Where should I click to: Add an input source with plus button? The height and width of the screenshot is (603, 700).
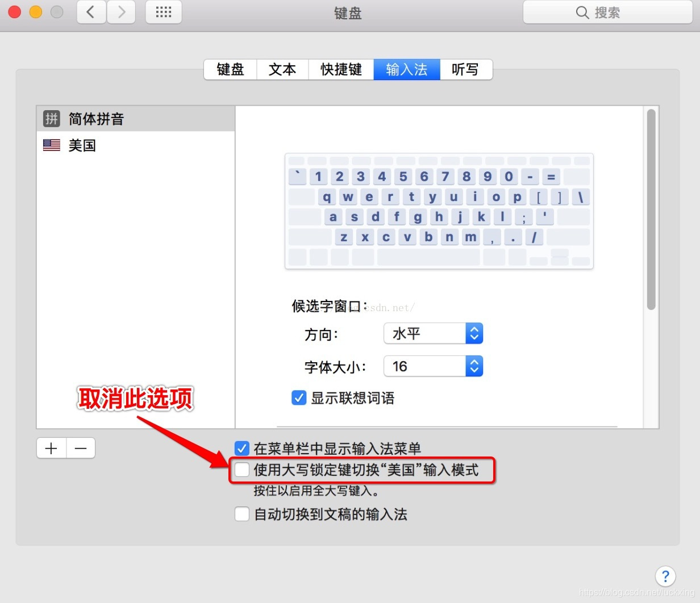52,448
